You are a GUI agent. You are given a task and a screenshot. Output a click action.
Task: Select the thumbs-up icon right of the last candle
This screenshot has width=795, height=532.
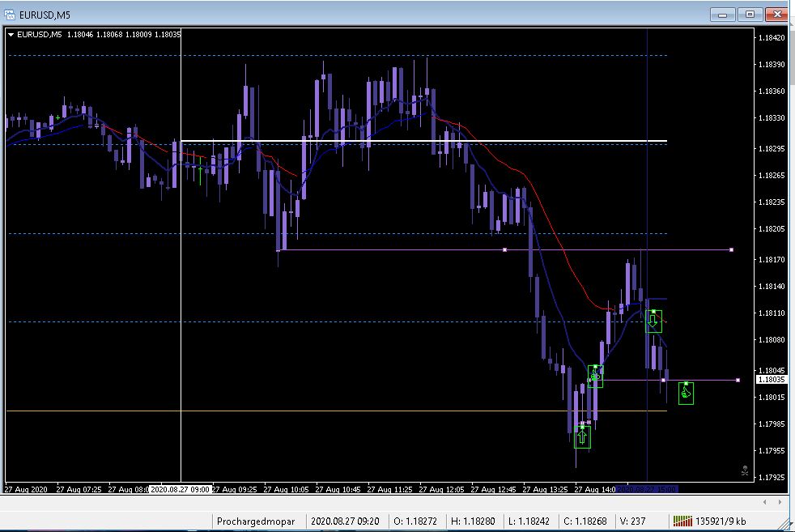tap(686, 394)
